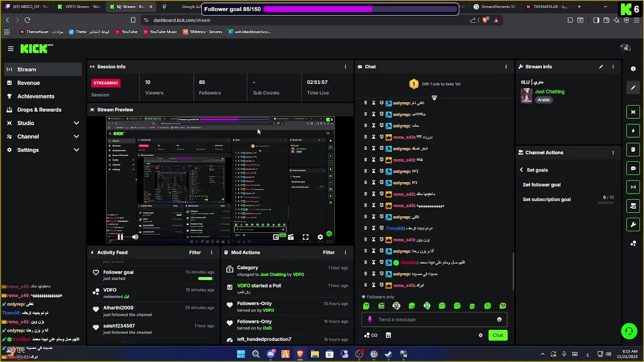Show hidden icons in the system tray
This screenshot has width=644, height=362.
[542, 354]
